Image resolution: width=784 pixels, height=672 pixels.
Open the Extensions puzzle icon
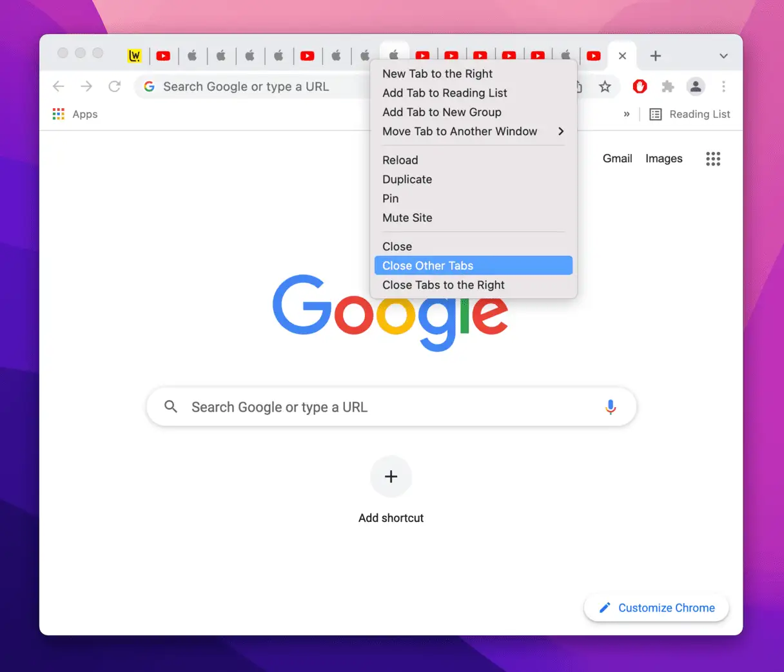668,86
